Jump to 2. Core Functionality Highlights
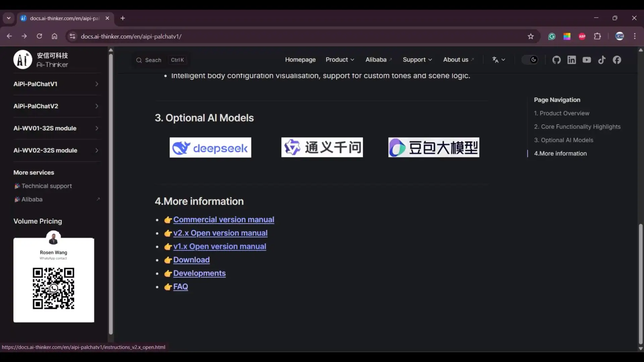644x362 pixels. pos(577,127)
